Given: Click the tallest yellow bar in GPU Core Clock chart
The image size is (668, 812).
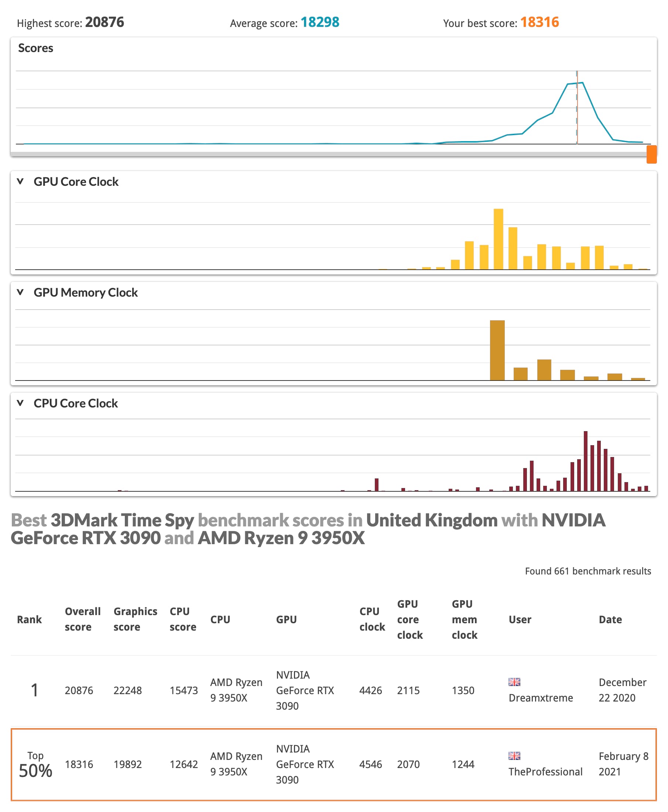Looking at the screenshot, I should coord(498,239).
